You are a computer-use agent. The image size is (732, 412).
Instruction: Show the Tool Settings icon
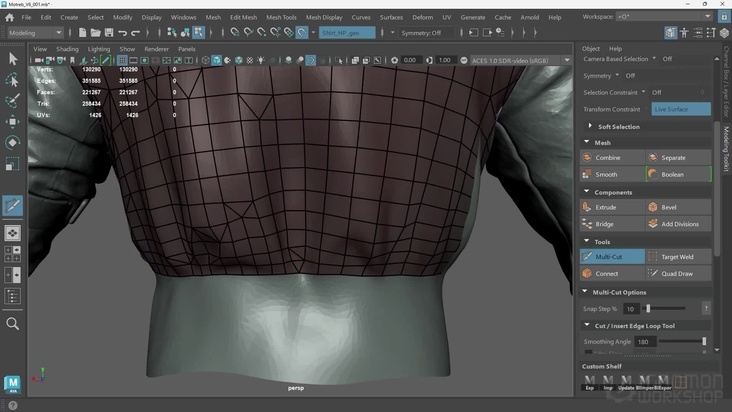pos(711,33)
